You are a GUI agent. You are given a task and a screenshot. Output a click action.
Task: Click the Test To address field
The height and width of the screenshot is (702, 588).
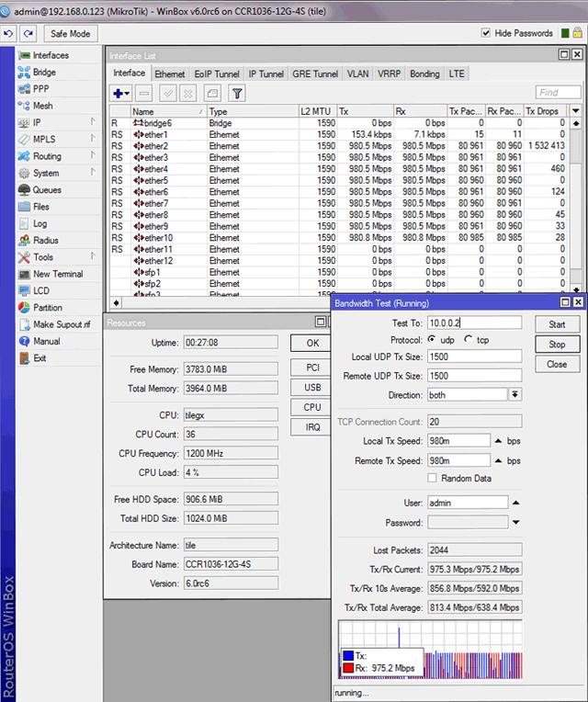pyautogui.click(x=474, y=323)
